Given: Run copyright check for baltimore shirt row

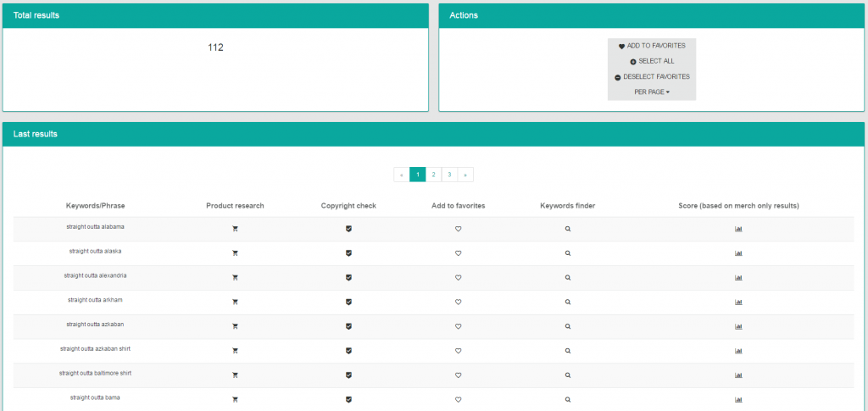Looking at the screenshot, I should (348, 375).
